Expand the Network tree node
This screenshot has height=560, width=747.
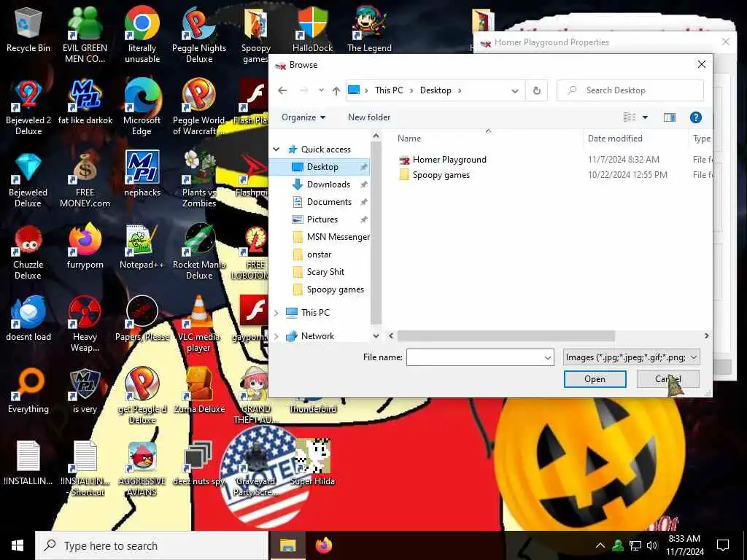pyautogui.click(x=276, y=336)
